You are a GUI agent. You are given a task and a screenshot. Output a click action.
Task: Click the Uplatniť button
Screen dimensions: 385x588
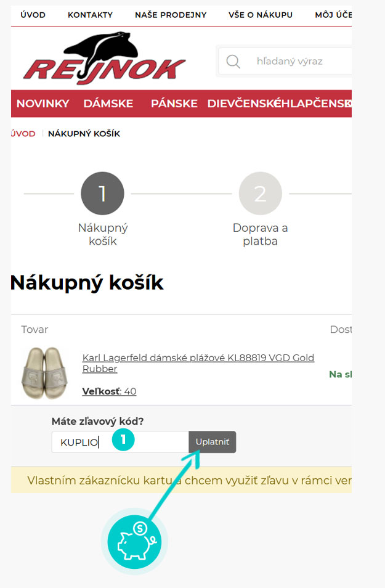click(212, 442)
